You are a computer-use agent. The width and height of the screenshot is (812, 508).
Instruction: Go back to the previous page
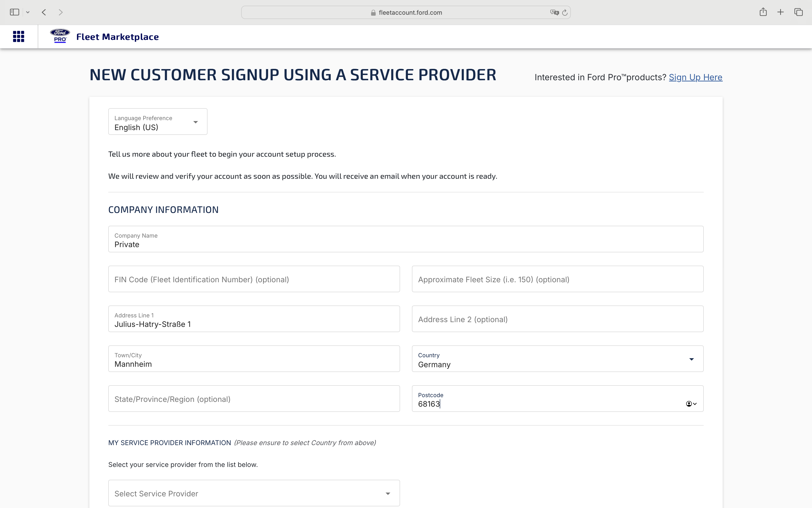click(x=44, y=12)
